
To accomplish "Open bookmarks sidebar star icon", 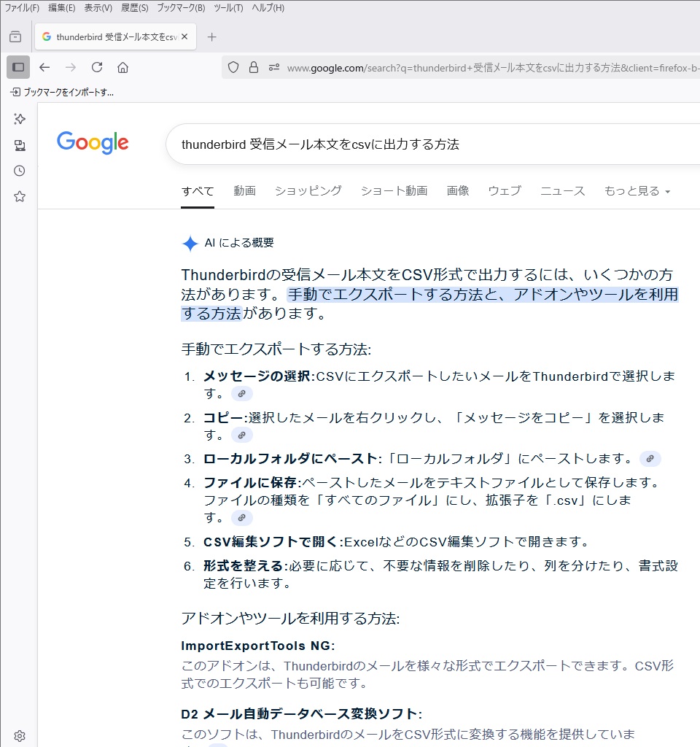I will (x=20, y=196).
